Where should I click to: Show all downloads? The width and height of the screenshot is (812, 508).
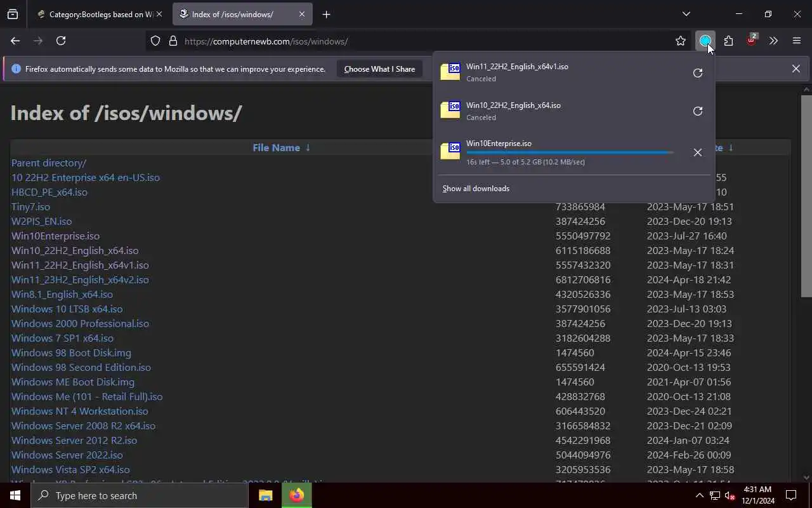476,189
